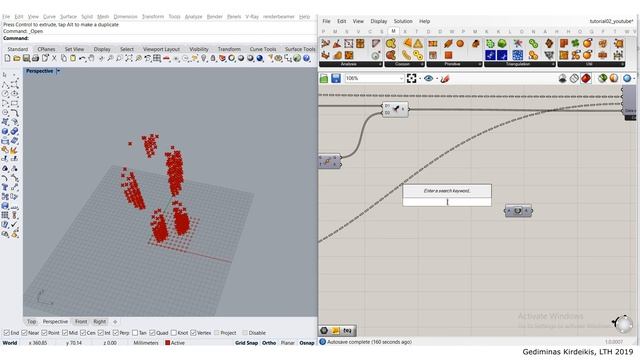Click the Grasshopper search keyword input field
640x360 pixels.
[447, 202]
